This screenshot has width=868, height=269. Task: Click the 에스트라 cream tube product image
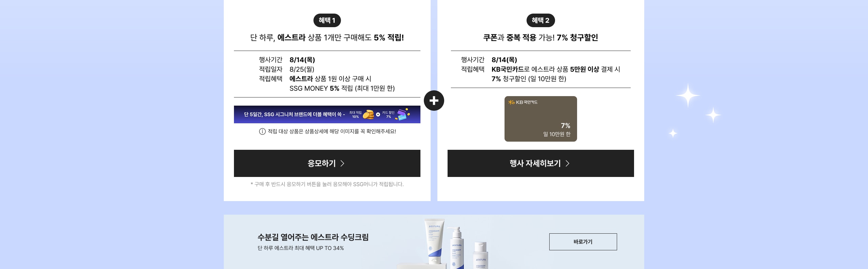pos(434,241)
